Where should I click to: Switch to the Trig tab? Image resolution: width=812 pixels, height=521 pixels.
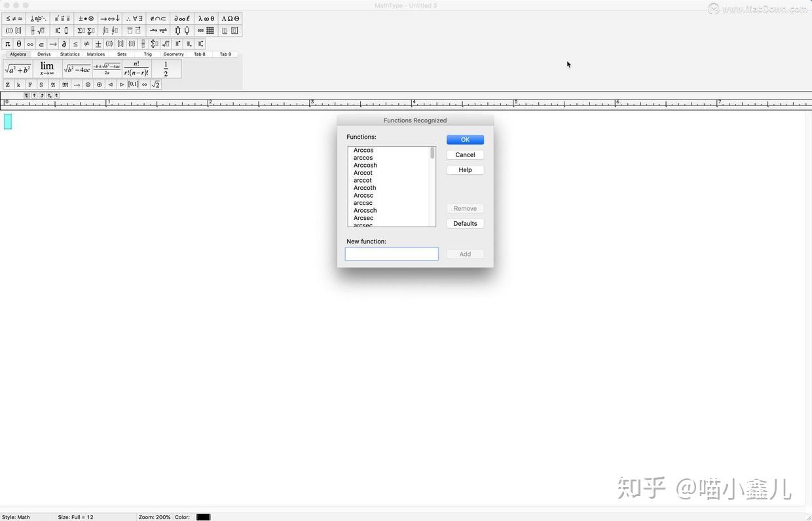coord(148,54)
